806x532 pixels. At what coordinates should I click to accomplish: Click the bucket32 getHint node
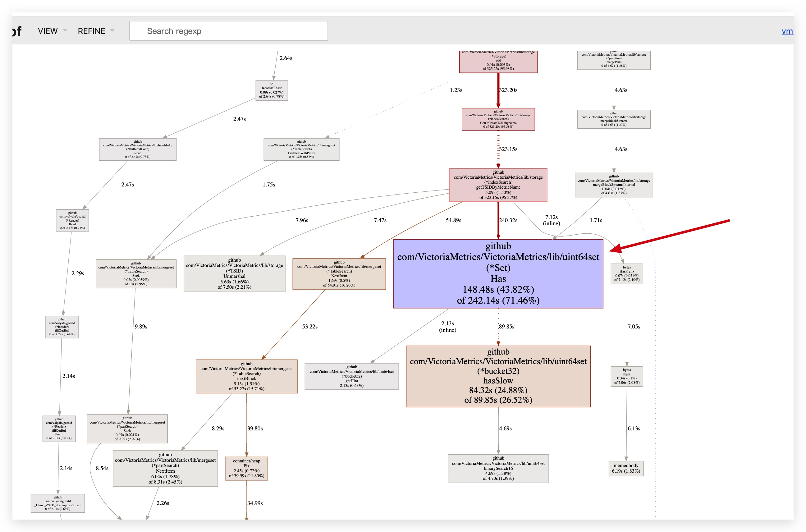click(351, 376)
